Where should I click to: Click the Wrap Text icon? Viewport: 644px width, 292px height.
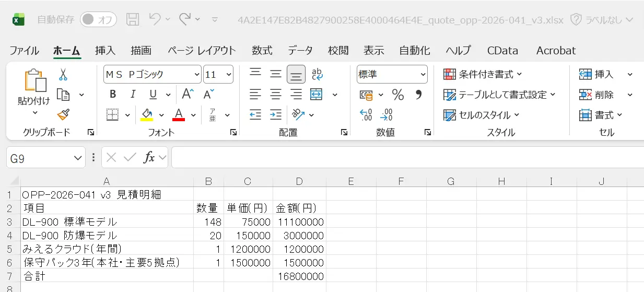click(317, 74)
